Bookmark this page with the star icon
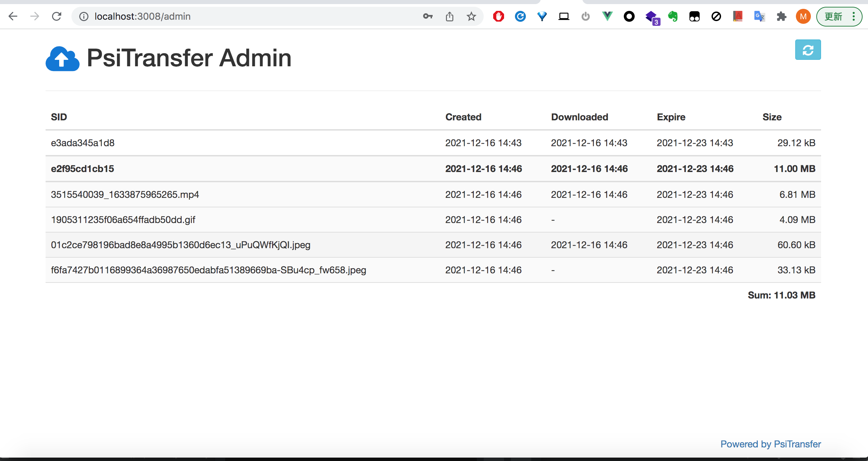868x461 pixels. (x=471, y=16)
